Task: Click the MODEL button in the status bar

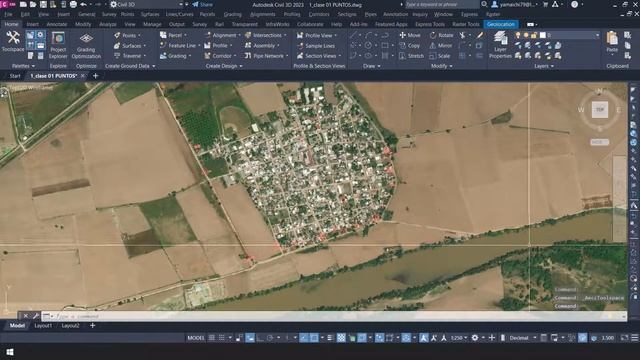Action: 196,338
